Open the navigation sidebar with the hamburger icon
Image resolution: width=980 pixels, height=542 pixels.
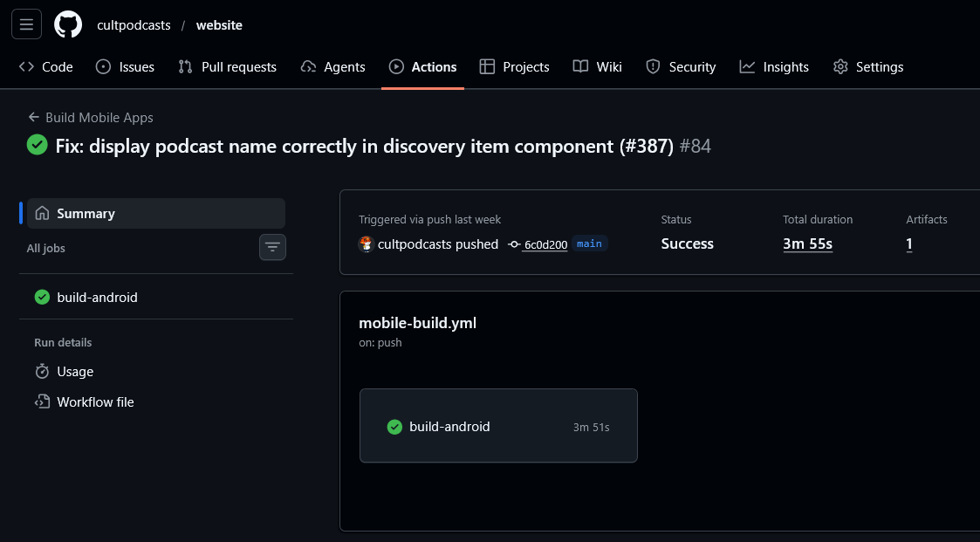point(25,24)
